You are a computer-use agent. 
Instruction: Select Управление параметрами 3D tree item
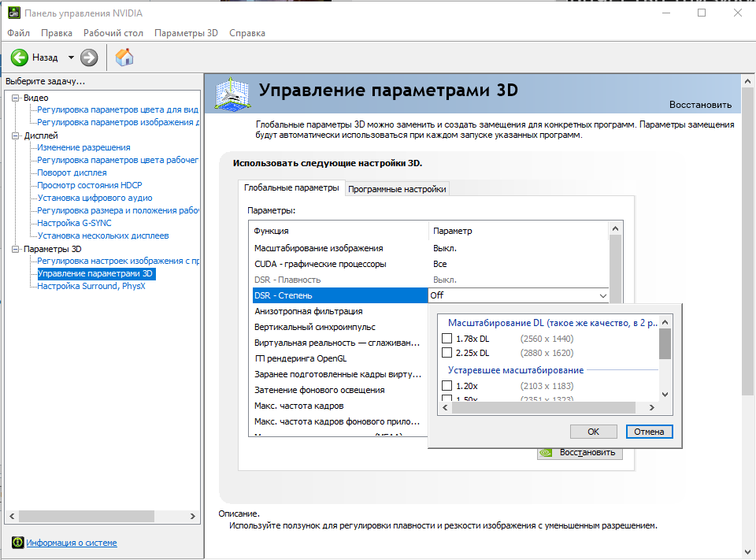pyautogui.click(x=95, y=273)
